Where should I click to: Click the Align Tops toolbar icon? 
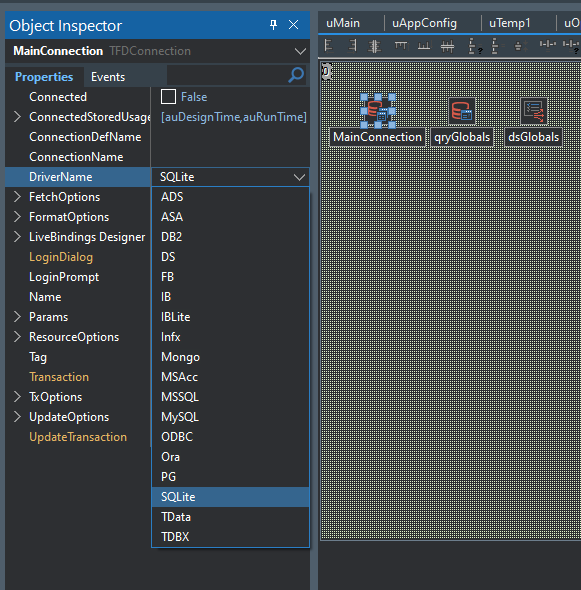(x=401, y=46)
